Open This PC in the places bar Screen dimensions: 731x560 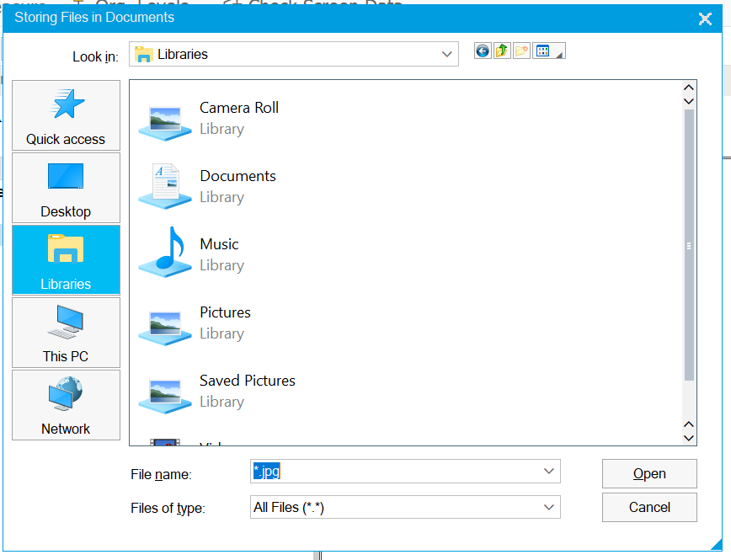point(66,333)
